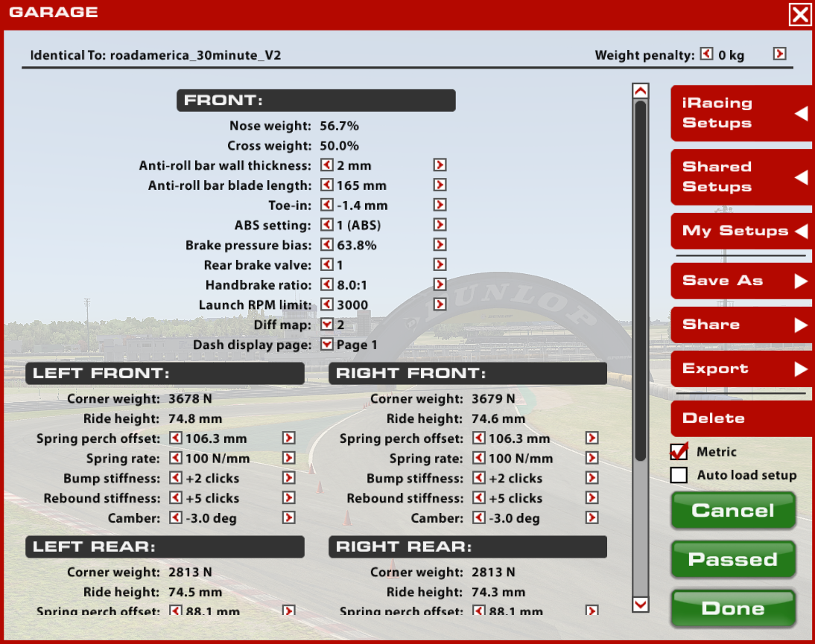
Task: Uncheck the Metric units checkbox
Action: coord(679,451)
